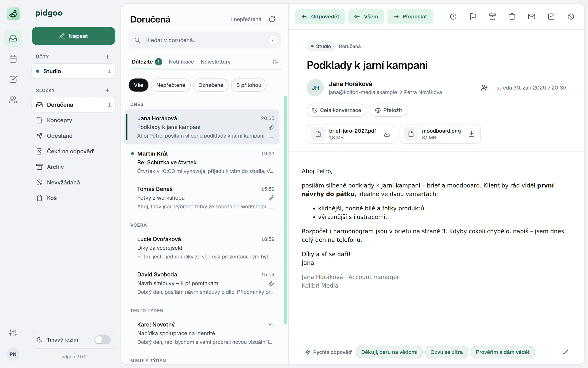The height and width of the screenshot is (368, 588).
Task: Click the Všem reply-all button
Action: [366, 17]
